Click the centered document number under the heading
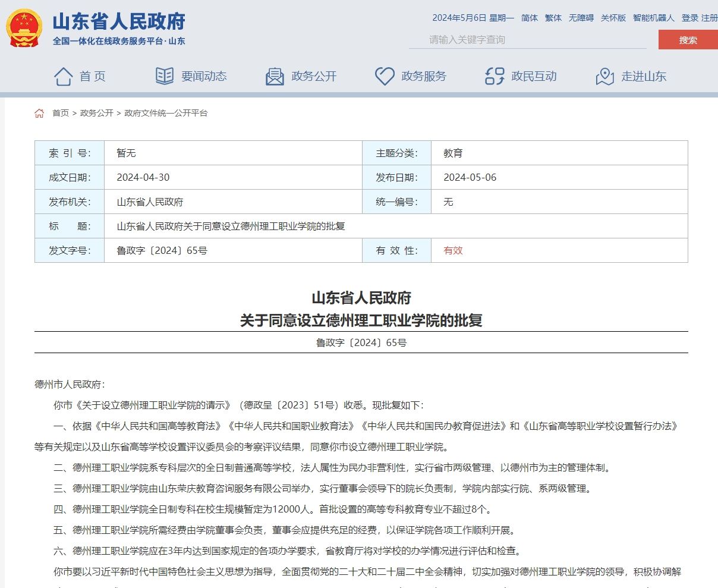 coord(361,343)
